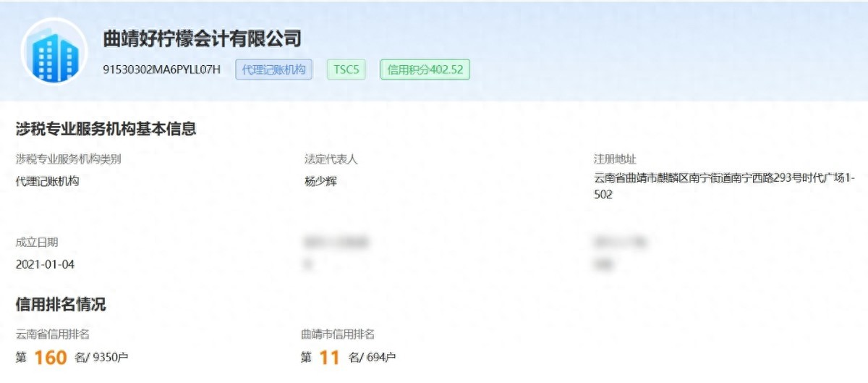Click the 代理记账机构 blue tag
The width and height of the screenshot is (868, 383).
273,70
